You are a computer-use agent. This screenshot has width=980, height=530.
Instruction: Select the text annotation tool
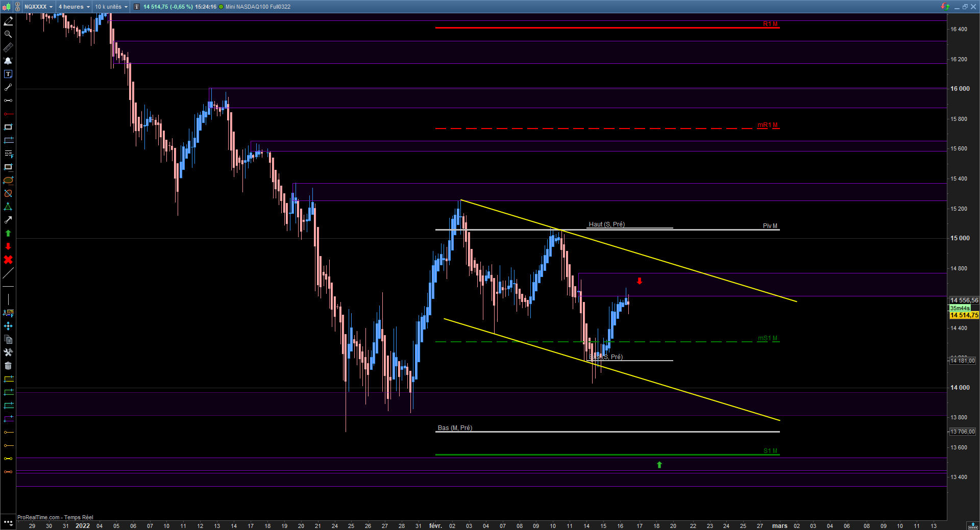pos(8,74)
